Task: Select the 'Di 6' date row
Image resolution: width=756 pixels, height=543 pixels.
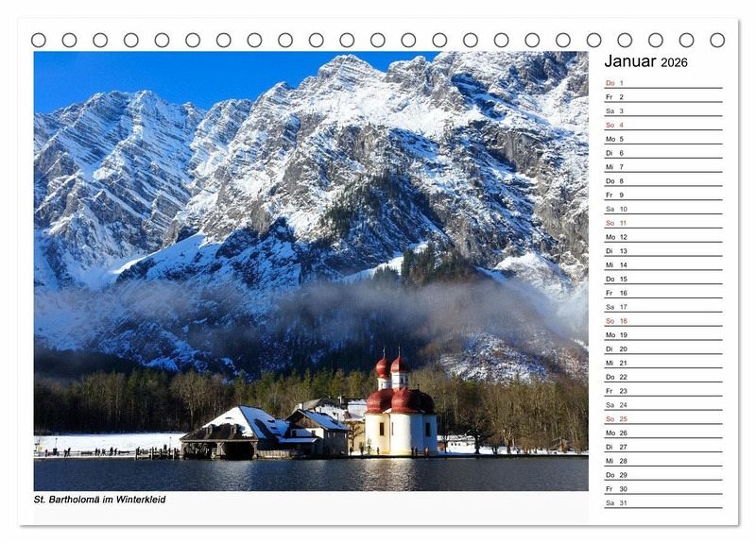Action: click(663, 153)
